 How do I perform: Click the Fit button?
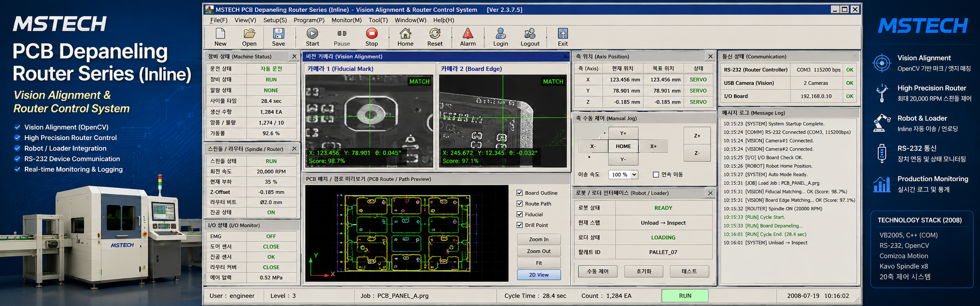click(539, 263)
